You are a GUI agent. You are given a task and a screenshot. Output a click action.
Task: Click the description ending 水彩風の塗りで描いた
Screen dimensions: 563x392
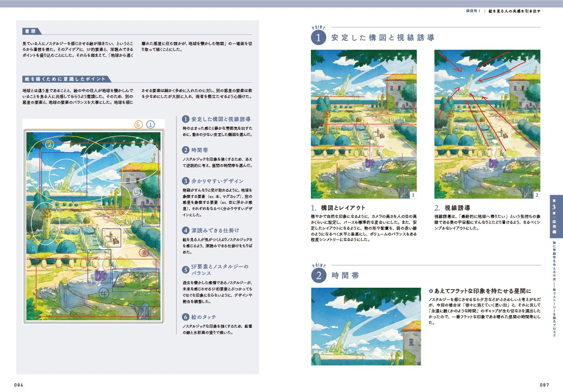pos(218,329)
